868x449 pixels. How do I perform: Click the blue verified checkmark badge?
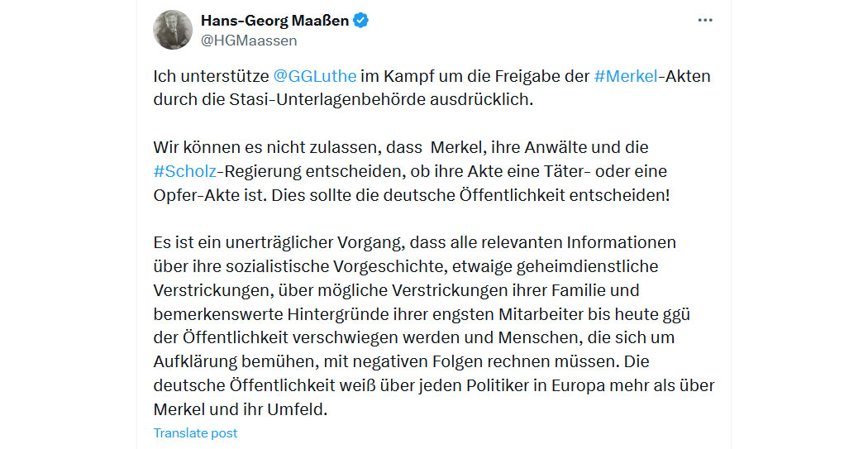tap(361, 21)
